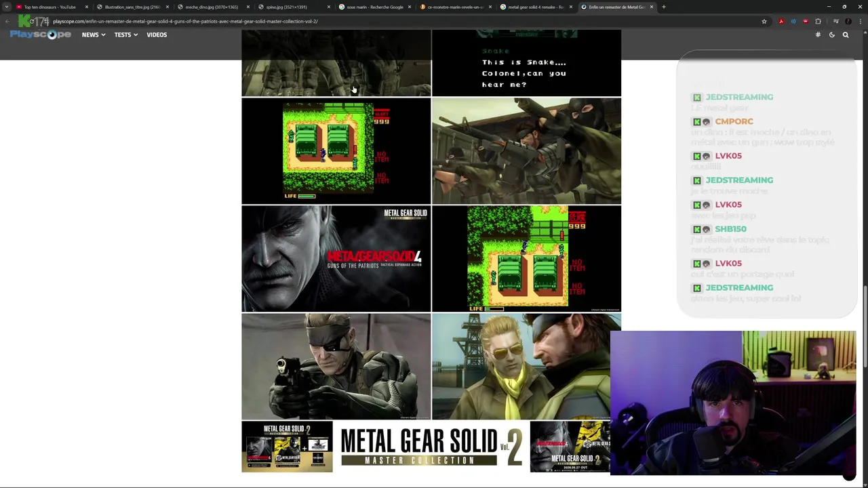Click the streamer webcam overlay
The width and height of the screenshot is (868, 488).
(x=733, y=403)
